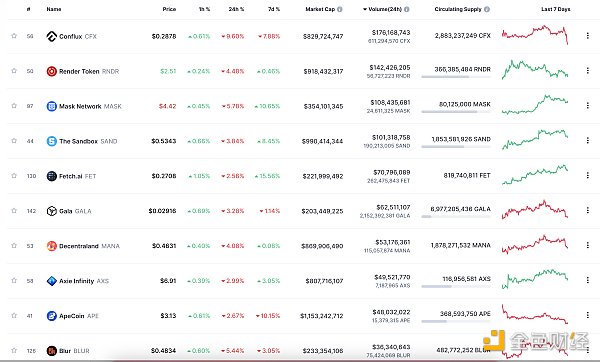Open more options menu for Conflux row
The width and height of the screenshot is (600, 362).
[587, 36]
